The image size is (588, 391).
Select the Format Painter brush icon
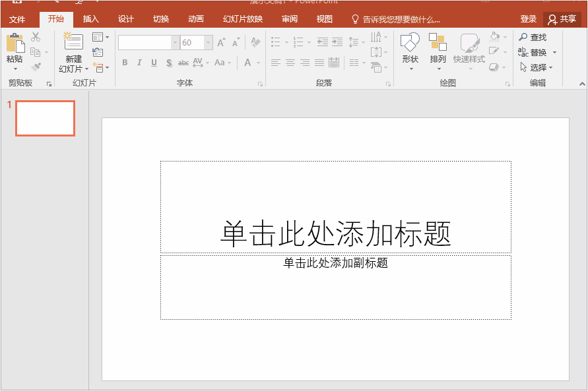pos(36,67)
